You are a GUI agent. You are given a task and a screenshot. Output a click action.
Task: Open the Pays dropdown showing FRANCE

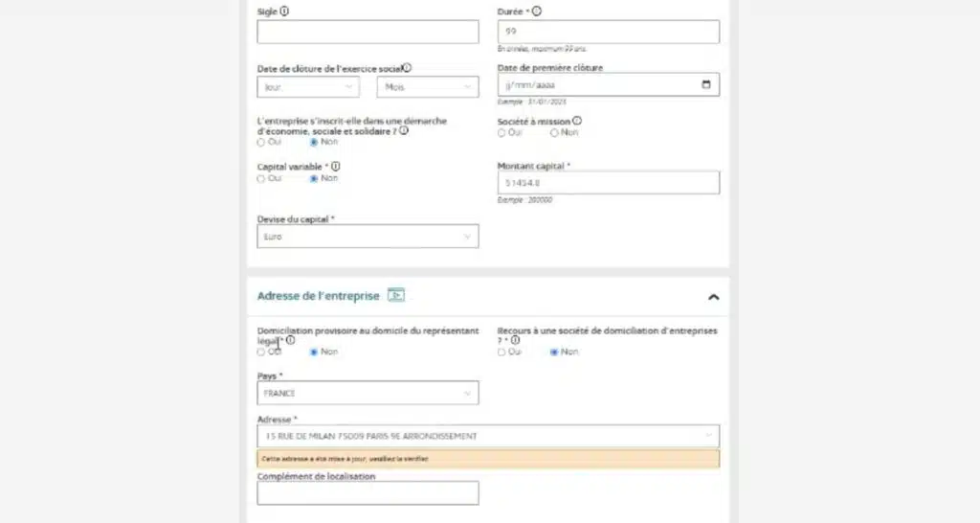tap(367, 393)
